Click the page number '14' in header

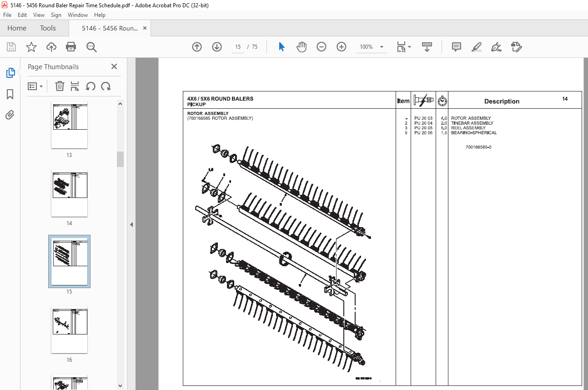coord(565,99)
